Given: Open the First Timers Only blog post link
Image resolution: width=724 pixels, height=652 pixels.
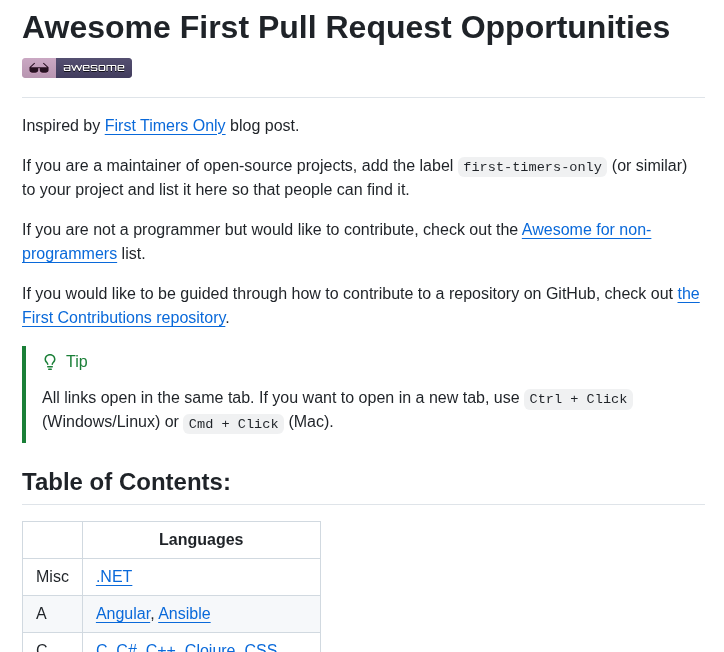Looking at the screenshot, I should [165, 126].
